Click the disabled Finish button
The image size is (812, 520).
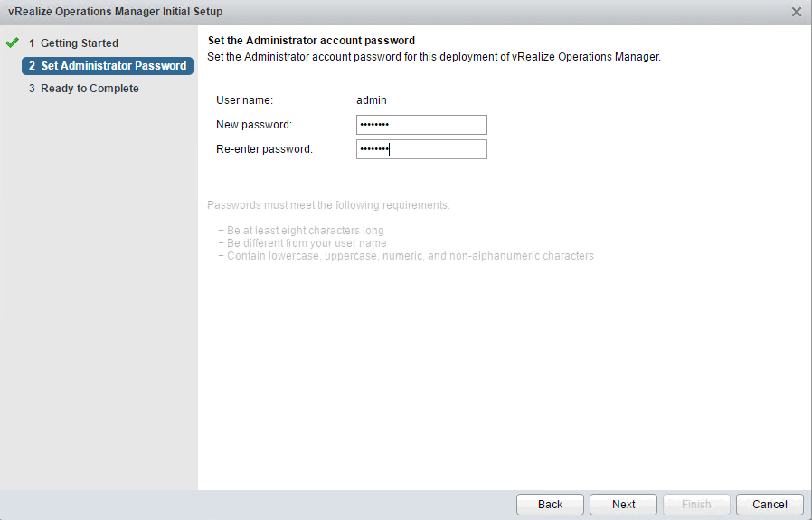click(x=696, y=504)
